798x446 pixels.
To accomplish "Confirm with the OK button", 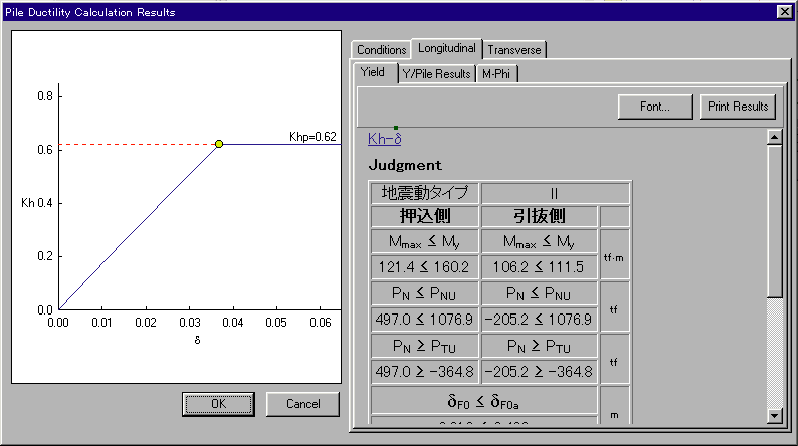I will tap(218, 404).
